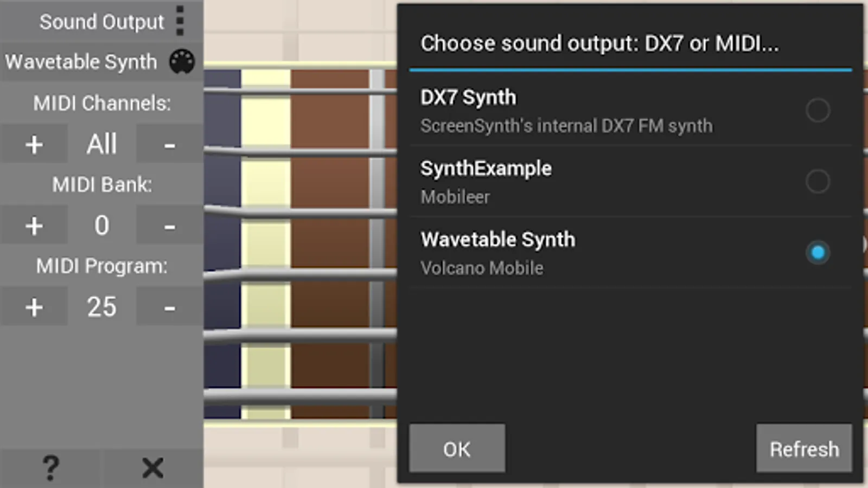The image size is (868, 488).
Task: Click the 'Wavetable Synth' title in the dialog list
Action: coord(498,240)
